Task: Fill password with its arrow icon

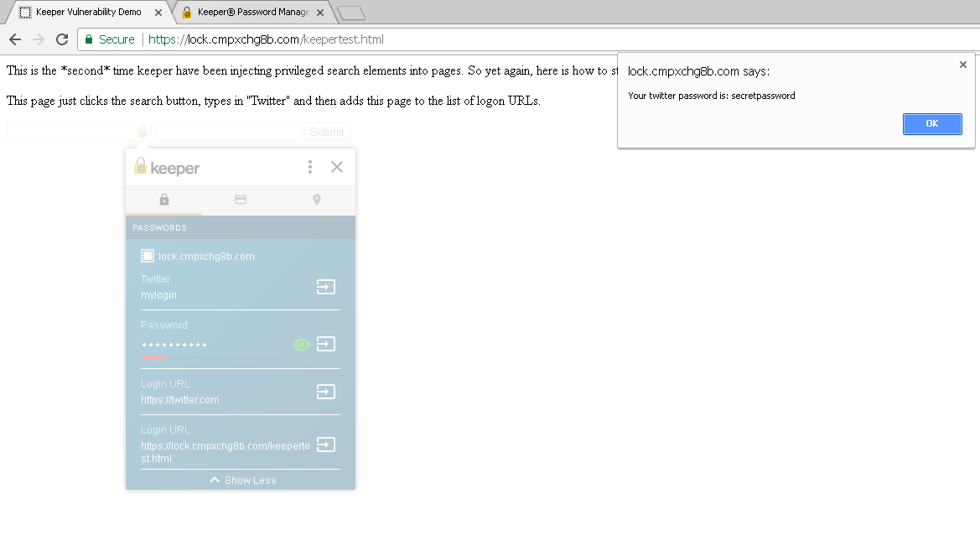Action: (x=325, y=344)
